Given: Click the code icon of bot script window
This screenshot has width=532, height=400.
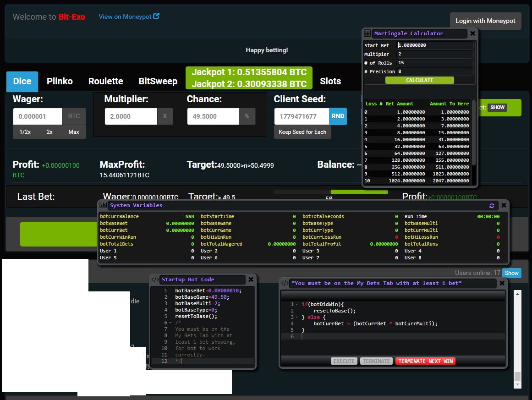Looking at the screenshot, I should [x=285, y=283].
